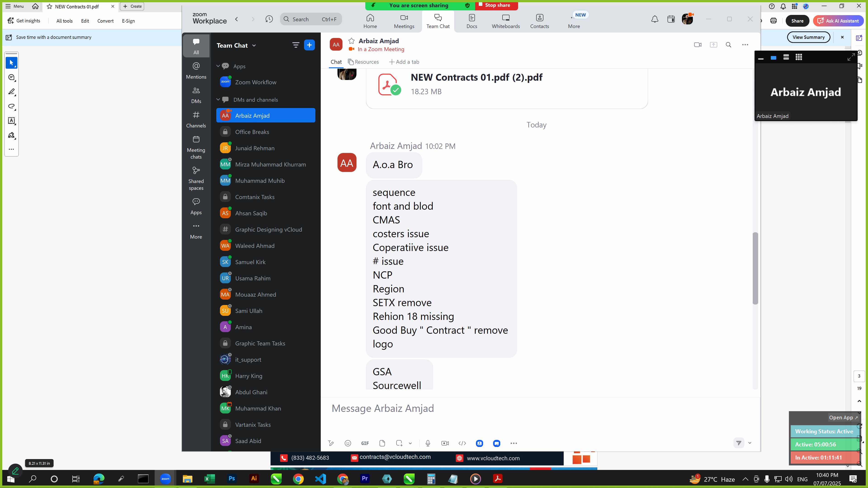868x488 pixels.
Task: Open chat header more options
Action: (745, 45)
